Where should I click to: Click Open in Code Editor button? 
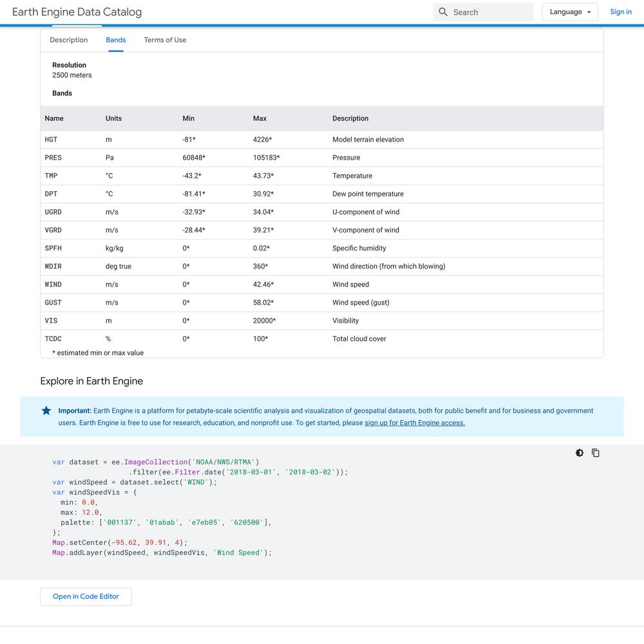pos(86,596)
